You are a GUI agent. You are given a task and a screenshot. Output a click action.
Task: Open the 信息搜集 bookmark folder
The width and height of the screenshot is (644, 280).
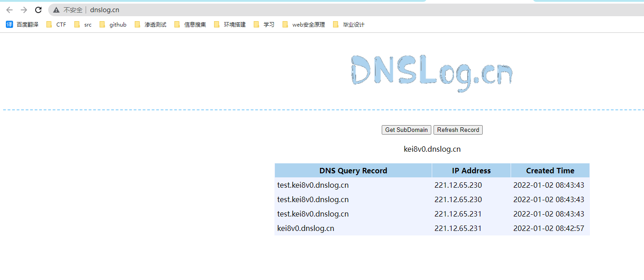coord(190,25)
